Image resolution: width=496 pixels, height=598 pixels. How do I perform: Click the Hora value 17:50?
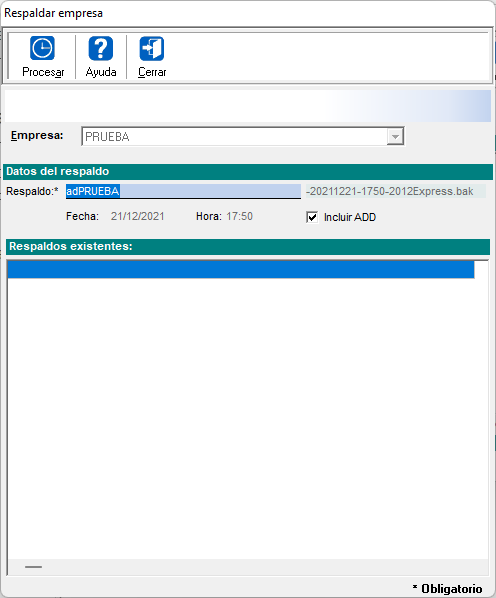coord(239,216)
